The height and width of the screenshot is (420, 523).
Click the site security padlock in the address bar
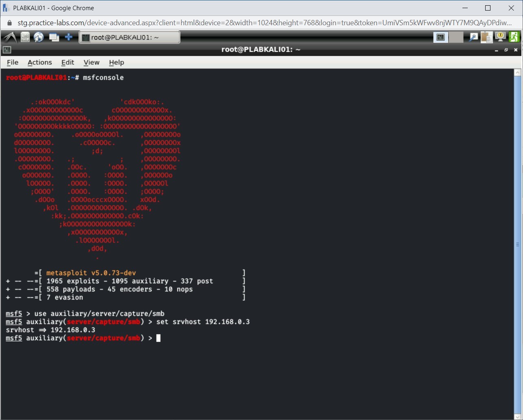9,23
